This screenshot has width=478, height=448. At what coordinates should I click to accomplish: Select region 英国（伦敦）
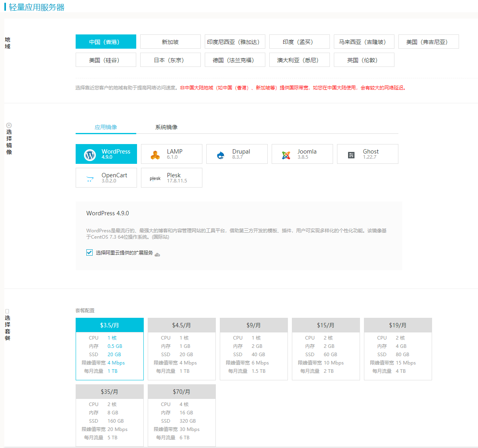pos(364,60)
